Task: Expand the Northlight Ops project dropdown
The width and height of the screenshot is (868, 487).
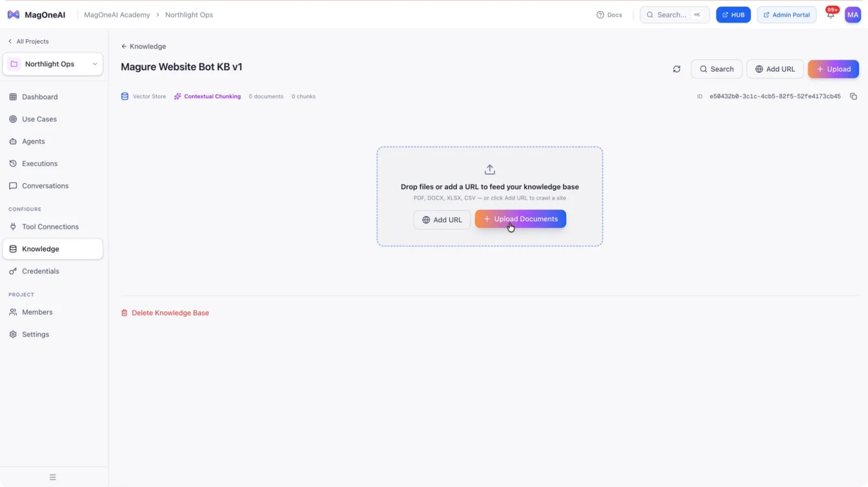Action: [x=53, y=64]
